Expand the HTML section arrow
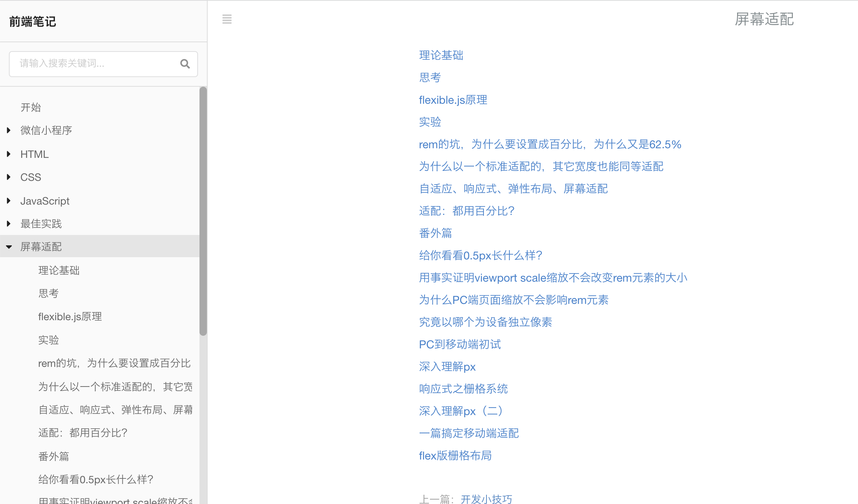The height and width of the screenshot is (504, 858). tap(9, 154)
